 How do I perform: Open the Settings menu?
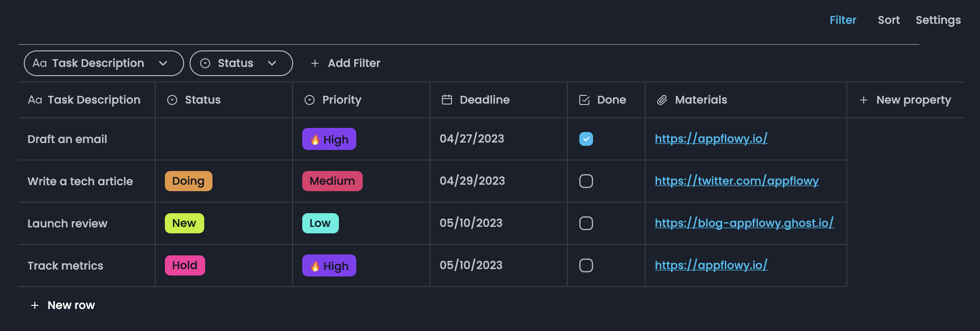938,20
